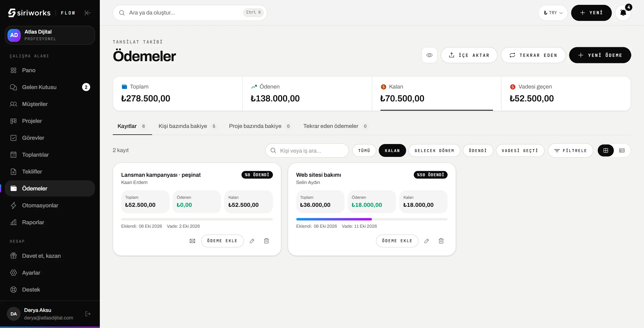This screenshot has width=644, height=328.
Task: Click the Kalan summary card
Action: click(437, 93)
